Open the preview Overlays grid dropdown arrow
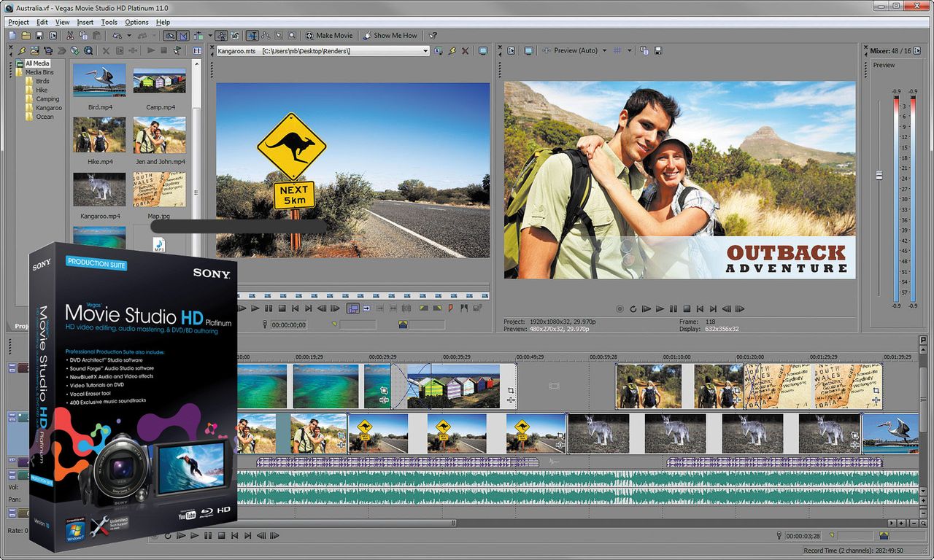 coord(629,51)
